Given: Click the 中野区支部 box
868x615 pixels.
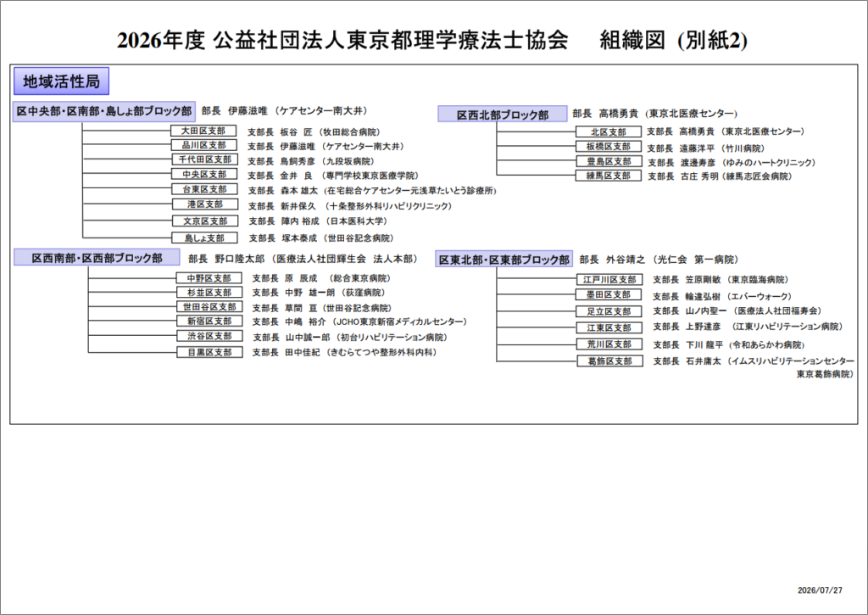Looking at the screenshot, I should click(209, 277).
